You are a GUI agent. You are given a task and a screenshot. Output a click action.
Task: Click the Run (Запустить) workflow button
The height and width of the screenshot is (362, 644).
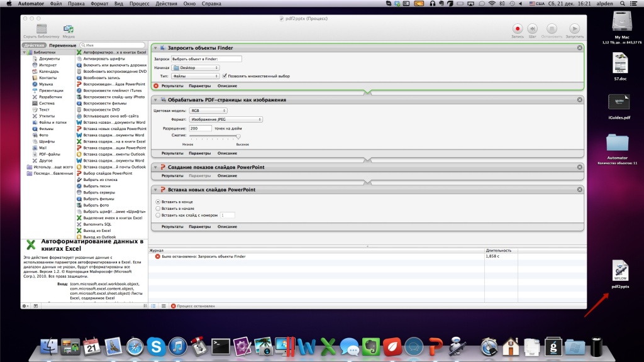point(574,28)
